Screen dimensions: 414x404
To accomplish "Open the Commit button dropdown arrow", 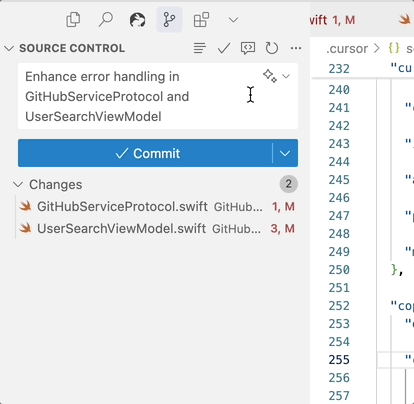I will [x=285, y=153].
